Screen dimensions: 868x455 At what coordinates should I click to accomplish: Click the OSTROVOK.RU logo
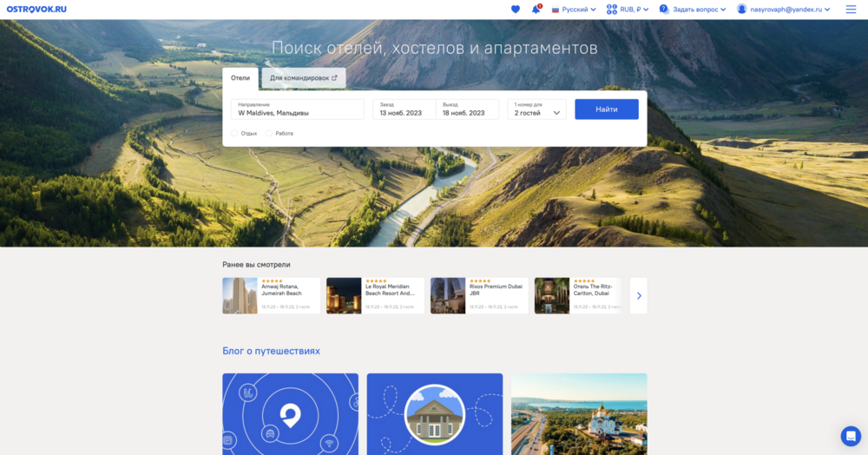tap(36, 10)
